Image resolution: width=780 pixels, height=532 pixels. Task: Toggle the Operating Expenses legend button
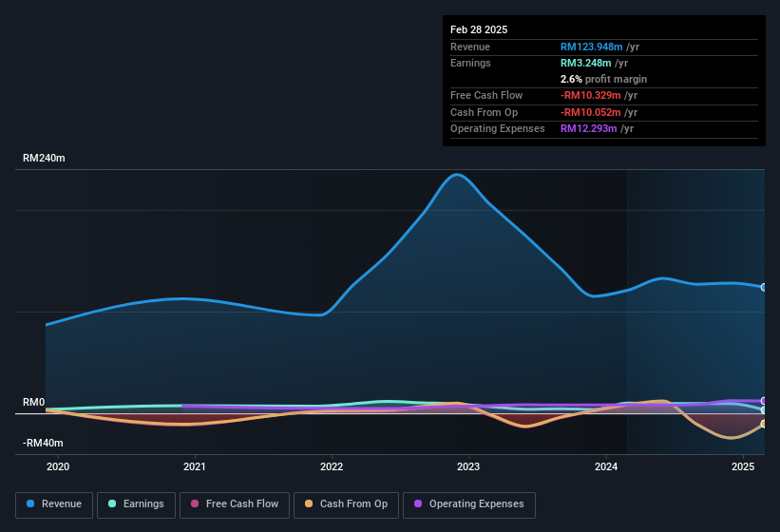(469, 505)
